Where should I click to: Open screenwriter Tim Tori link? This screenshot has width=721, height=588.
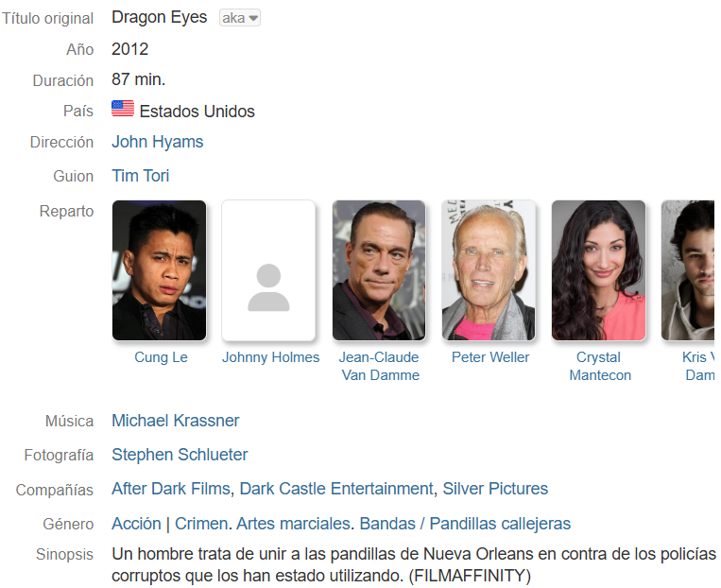140,176
